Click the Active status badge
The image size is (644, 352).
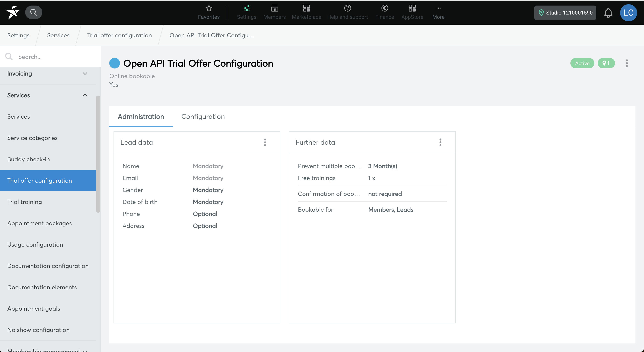582,63
